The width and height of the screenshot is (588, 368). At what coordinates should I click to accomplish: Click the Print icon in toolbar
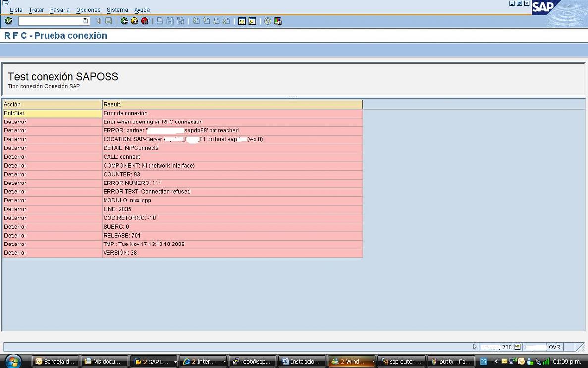tap(160, 21)
